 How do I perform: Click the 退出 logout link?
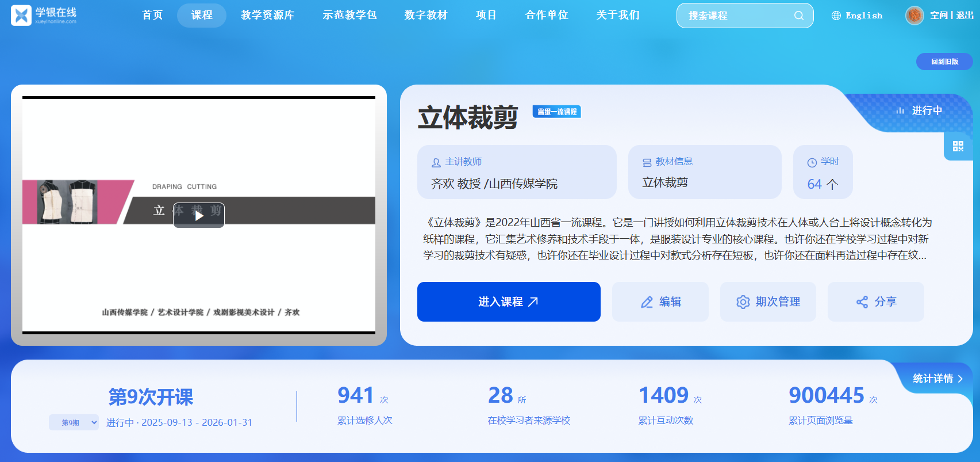(964, 16)
